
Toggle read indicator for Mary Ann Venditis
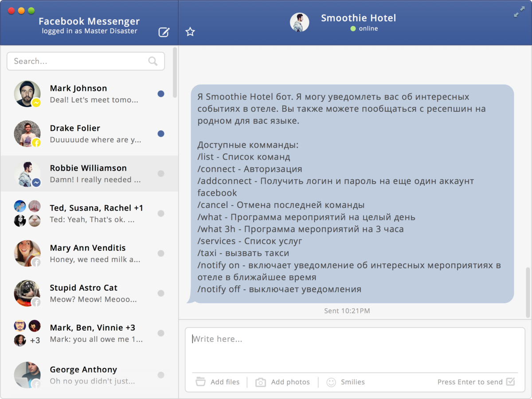click(161, 253)
